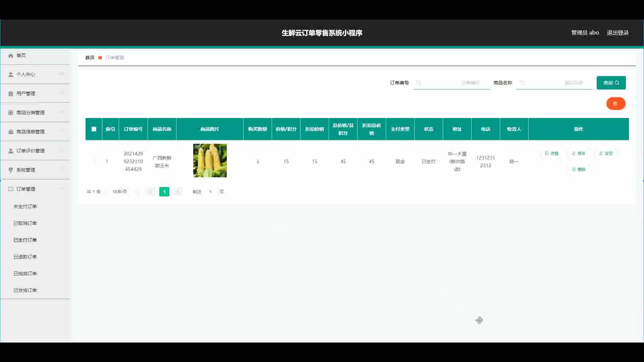Click the 查询 search button
This screenshot has height=362, width=644.
click(x=611, y=83)
